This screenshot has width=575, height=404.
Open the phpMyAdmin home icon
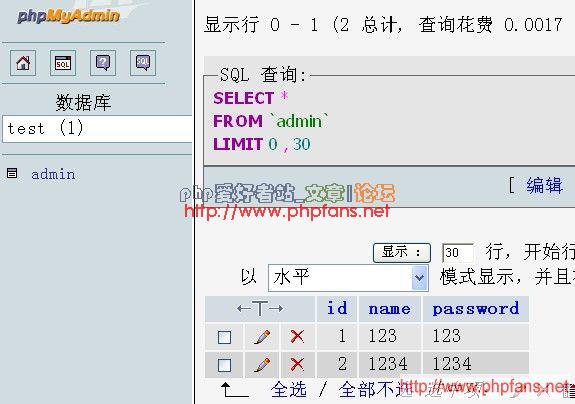[x=23, y=63]
